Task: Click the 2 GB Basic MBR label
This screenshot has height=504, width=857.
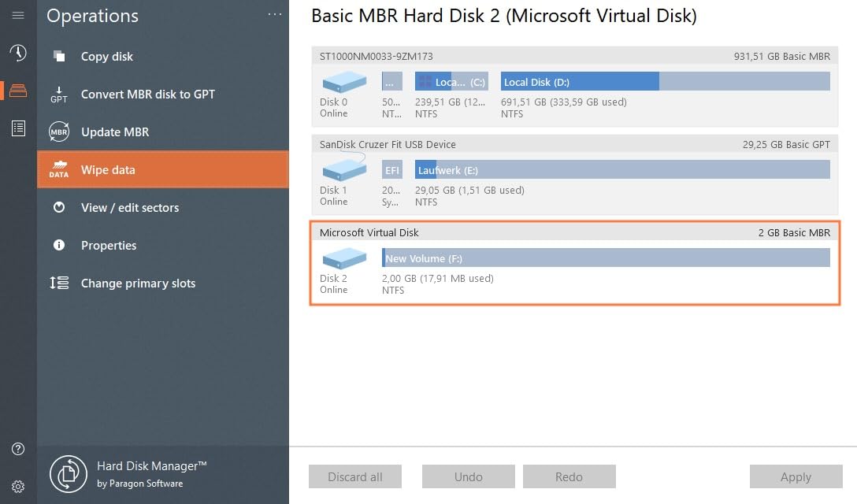Action: tap(794, 232)
